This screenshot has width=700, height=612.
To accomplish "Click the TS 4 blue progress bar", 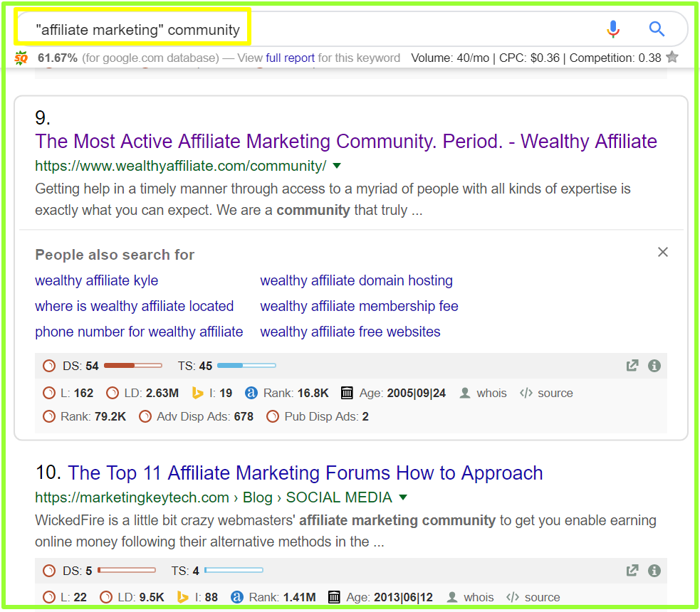I will point(234,570).
